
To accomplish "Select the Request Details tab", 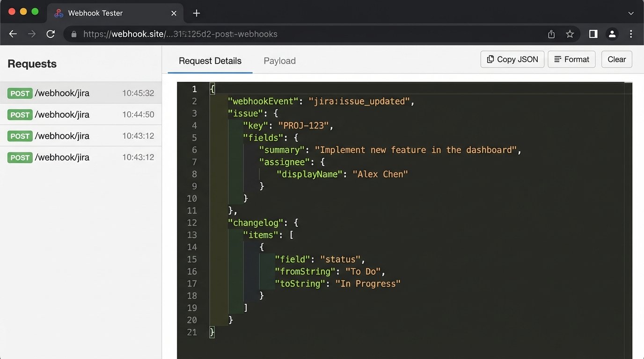I will click(209, 61).
